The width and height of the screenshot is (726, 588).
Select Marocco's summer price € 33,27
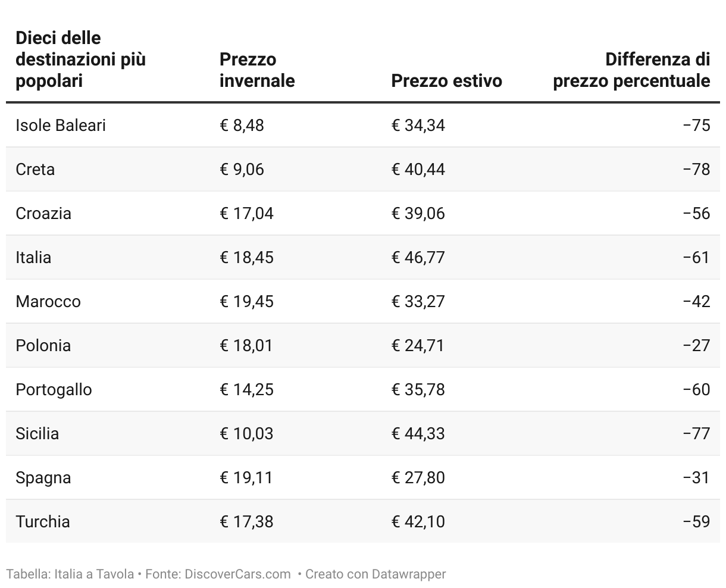(x=418, y=302)
